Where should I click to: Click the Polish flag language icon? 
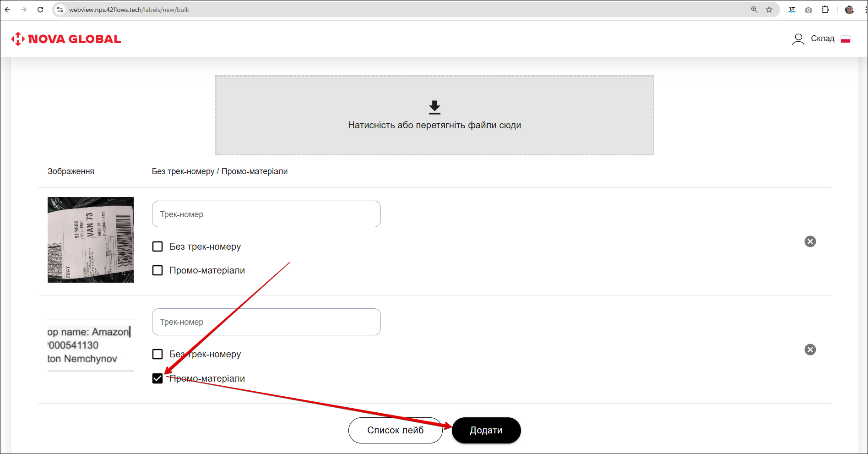[846, 39]
